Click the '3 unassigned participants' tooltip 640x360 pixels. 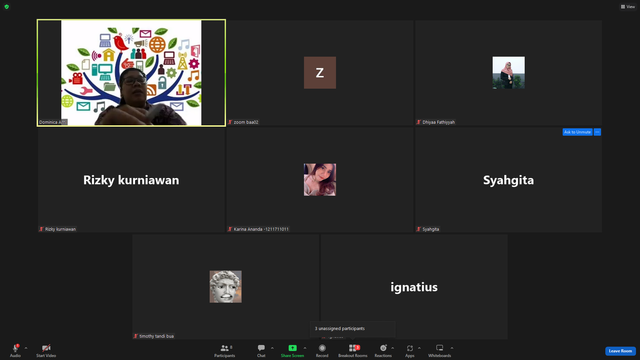pos(353,329)
